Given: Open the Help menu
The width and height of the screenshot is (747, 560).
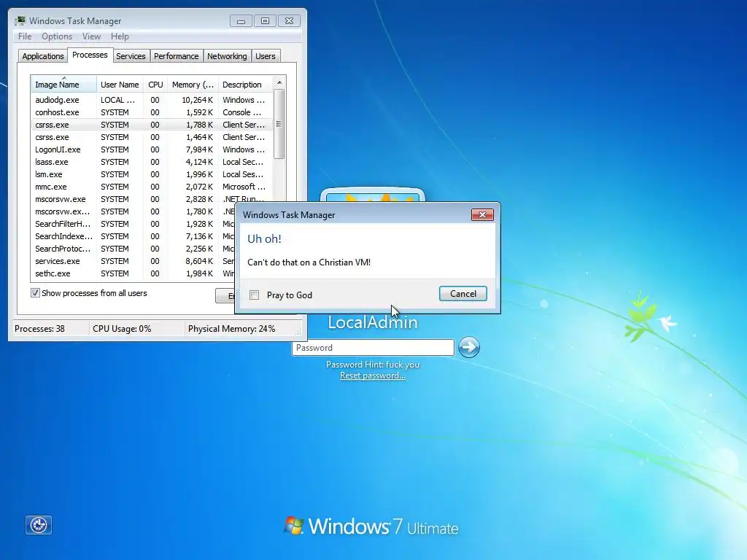Looking at the screenshot, I should point(120,36).
